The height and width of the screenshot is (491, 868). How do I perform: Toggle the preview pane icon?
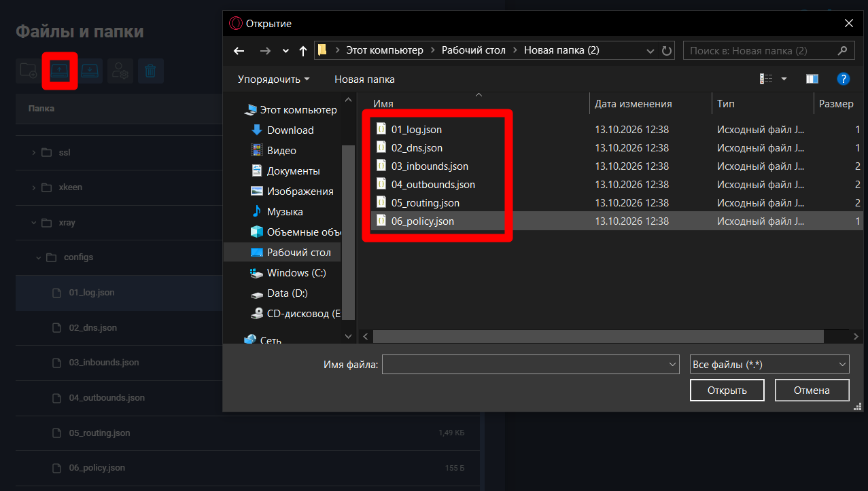click(x=812, y=79)
